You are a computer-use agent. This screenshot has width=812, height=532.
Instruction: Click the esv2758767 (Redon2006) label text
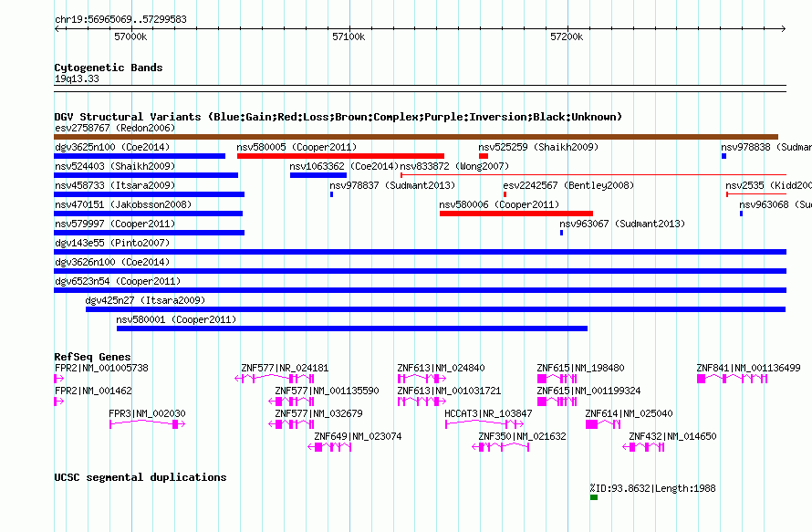[115, 128]
